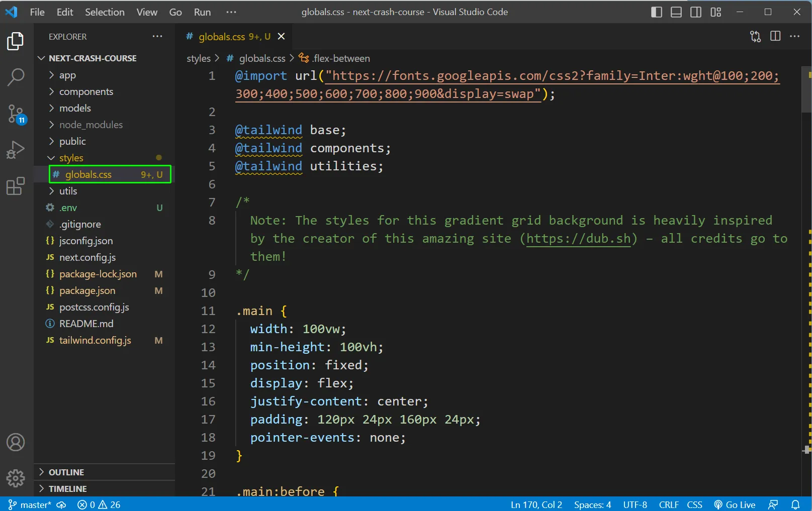Open next.config.js file
The height and width of the screenshot is (511, 812).
coord(105,257)
